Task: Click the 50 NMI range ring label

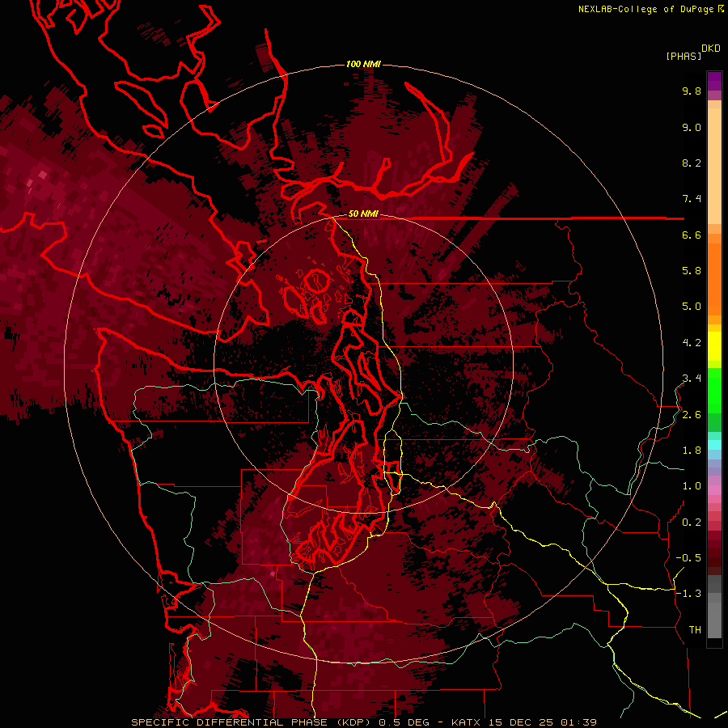Action: tap(363, 214)
